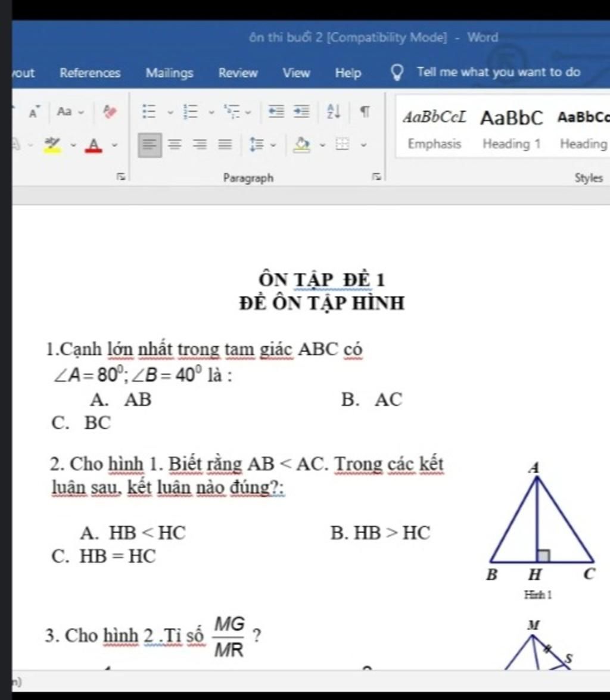Open the Help tab
Screen dimensions: 610x700
coord(348,73)
